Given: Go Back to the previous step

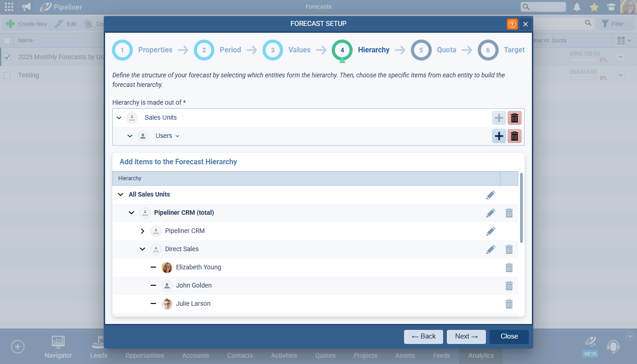Looking at the screenshot, I should (x=424, y=336).
